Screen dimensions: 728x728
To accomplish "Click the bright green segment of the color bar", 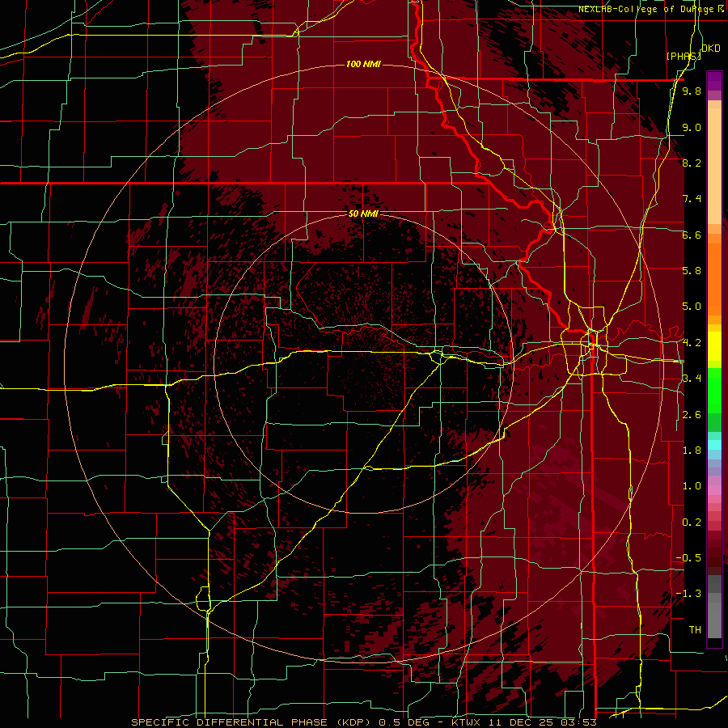I will point(714,390).
